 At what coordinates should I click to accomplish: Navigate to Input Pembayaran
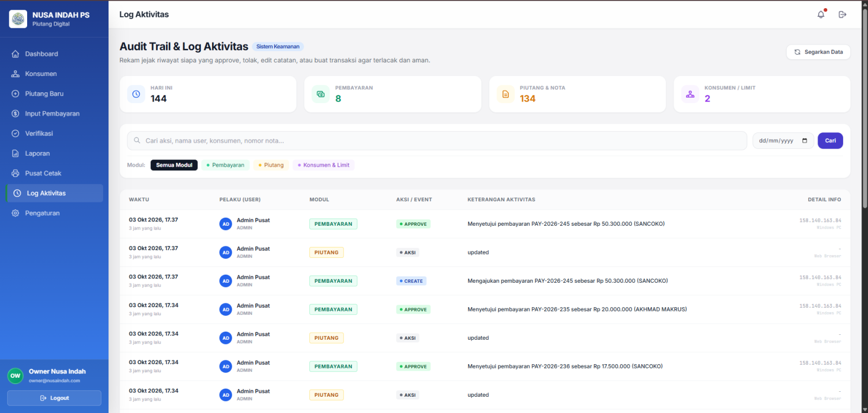tap(54, 113)
